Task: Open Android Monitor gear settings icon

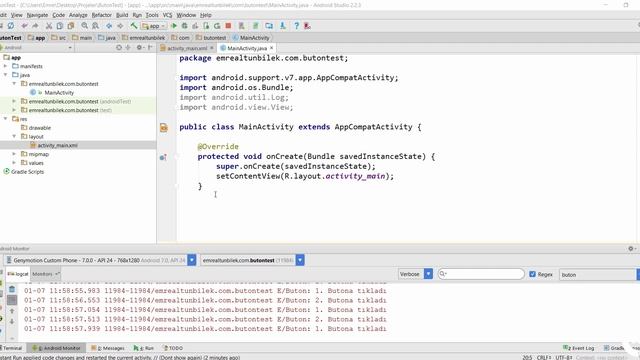Action: 631,248
